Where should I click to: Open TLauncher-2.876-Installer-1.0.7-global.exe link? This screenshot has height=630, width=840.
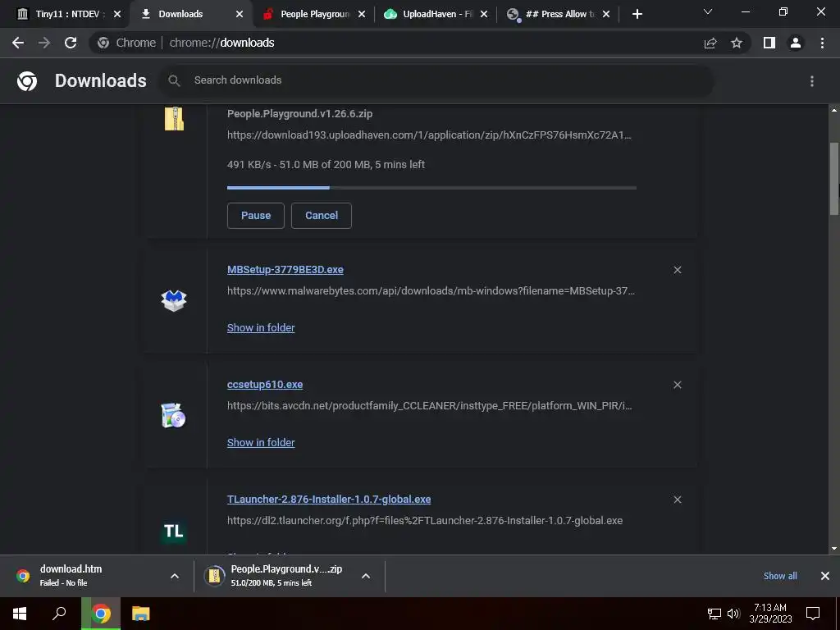329,500
